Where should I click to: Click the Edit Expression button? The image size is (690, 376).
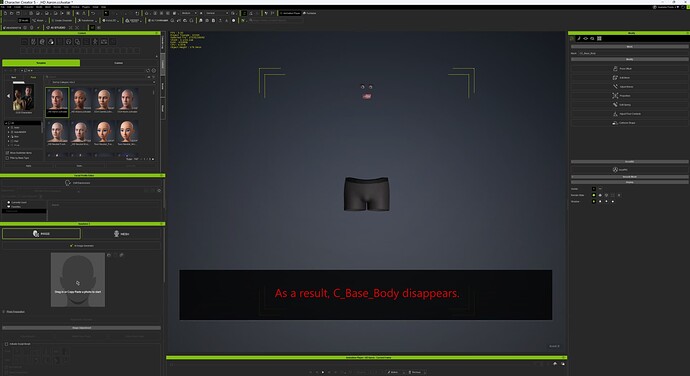click(x=81, y=183)
